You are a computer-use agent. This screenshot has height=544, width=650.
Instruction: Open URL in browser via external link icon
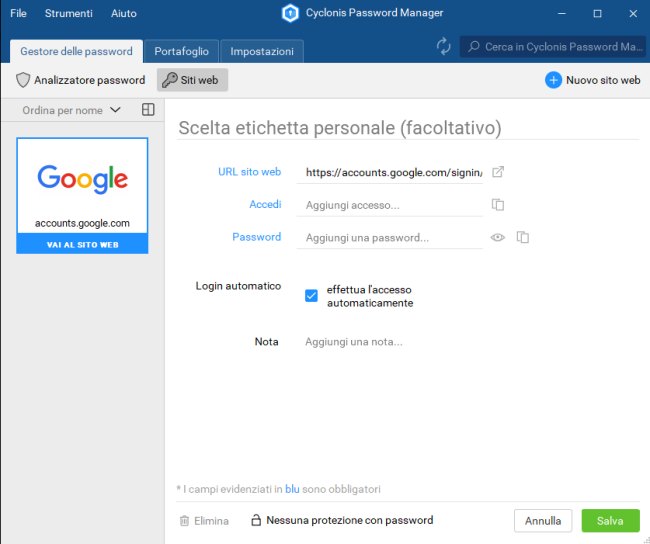(498, 172)
